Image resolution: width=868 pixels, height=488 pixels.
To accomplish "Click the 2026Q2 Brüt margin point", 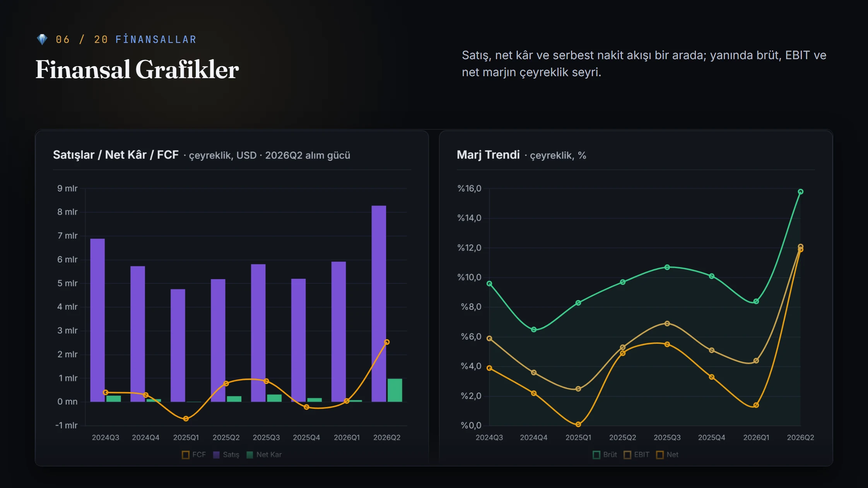I will [x=801, y=192].
